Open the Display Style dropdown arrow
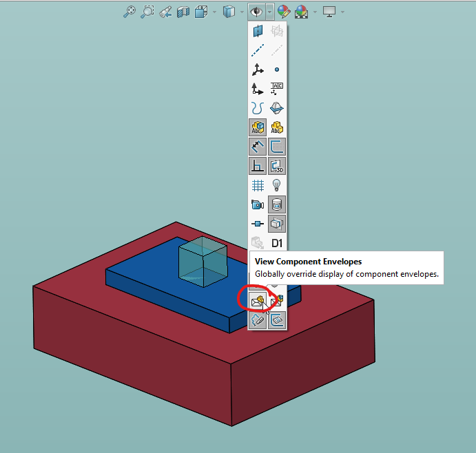This screenshot has width=476, height=453. (x=242, y=12)
